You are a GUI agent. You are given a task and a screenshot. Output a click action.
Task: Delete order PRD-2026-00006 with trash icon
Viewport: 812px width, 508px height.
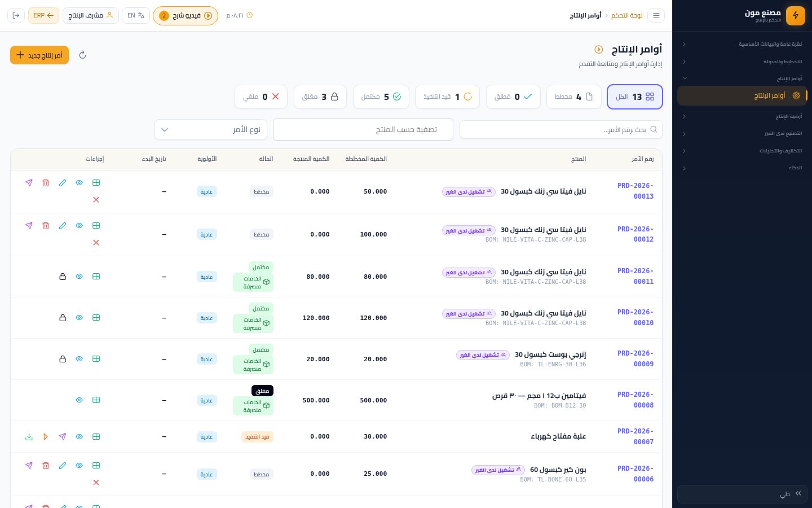click(x=46, y=466)
